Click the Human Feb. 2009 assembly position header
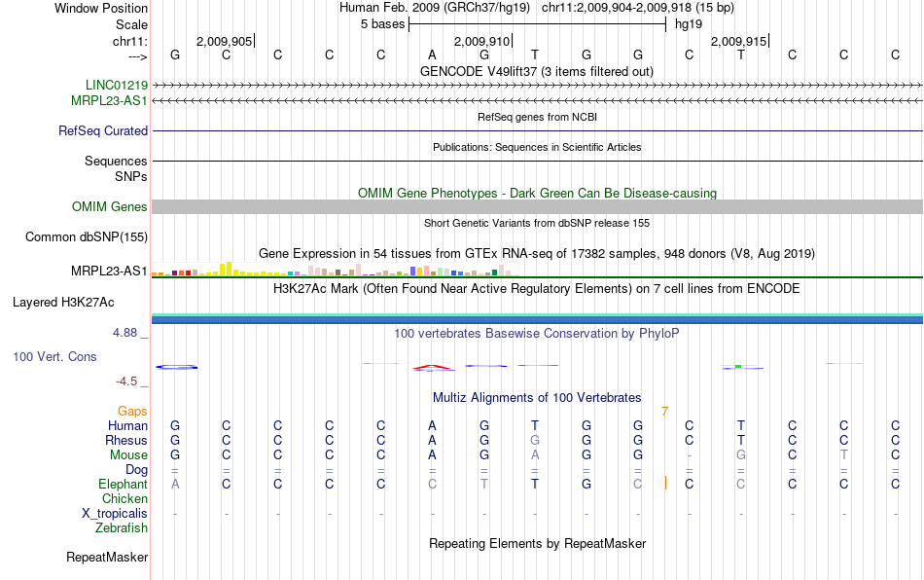The height and width of the screenshot is (580, 924). pyautogui.click(x=537, y=8)
